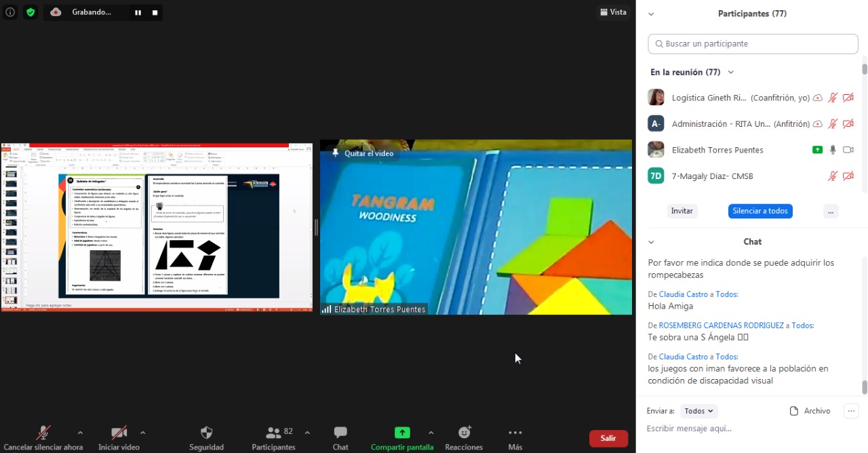Screen dimensions: 868x453
Task: Open Reacciones emoji menu
Action: (464, 433)
